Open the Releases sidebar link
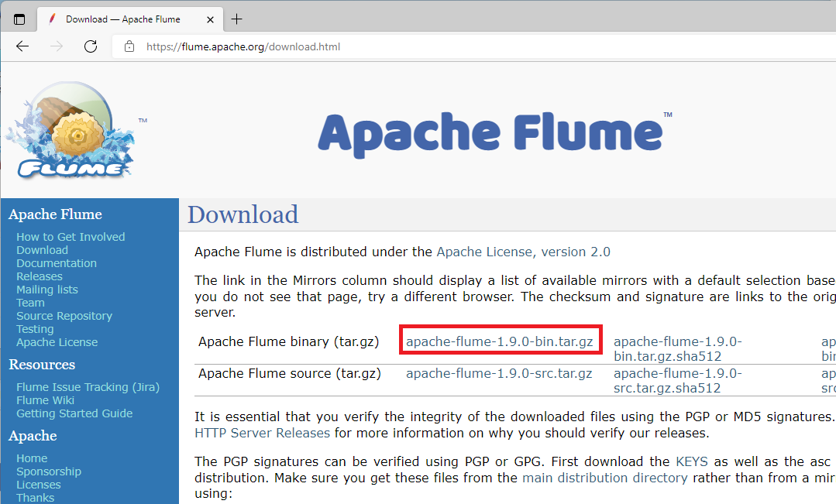 point(40,276)
